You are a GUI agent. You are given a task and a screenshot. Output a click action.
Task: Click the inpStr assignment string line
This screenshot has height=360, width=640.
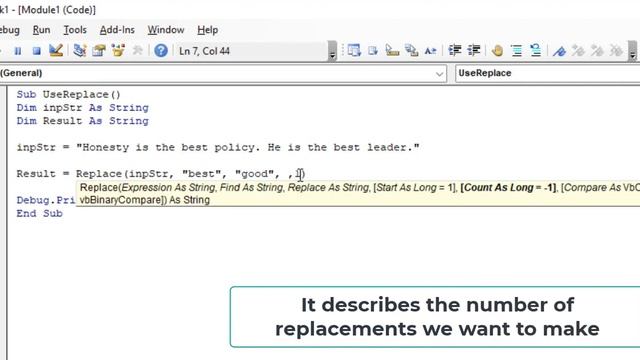[218, 147]
